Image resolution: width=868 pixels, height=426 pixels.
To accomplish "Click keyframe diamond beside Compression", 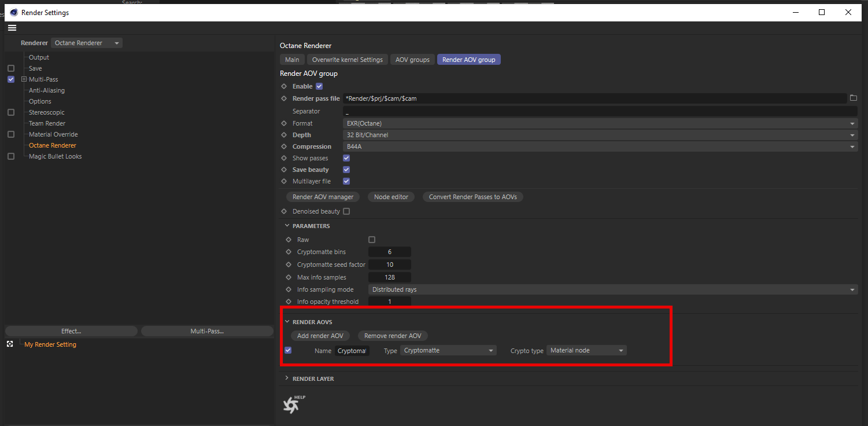I will (x=284, y=146).
